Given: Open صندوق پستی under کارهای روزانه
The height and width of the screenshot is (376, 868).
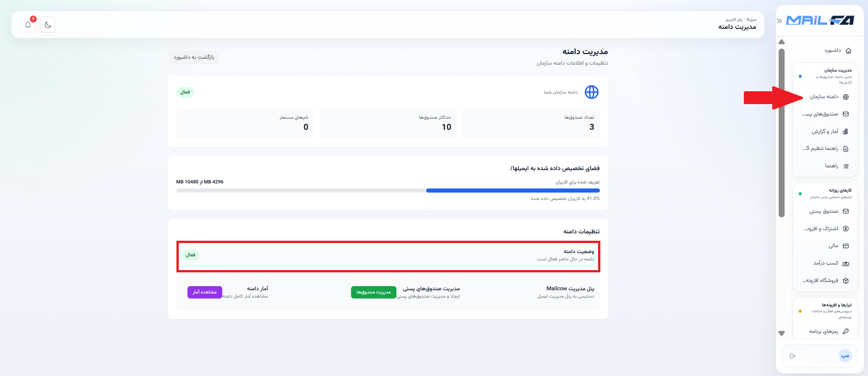Looking at the screenshot, I should click(x=829, y=211).
